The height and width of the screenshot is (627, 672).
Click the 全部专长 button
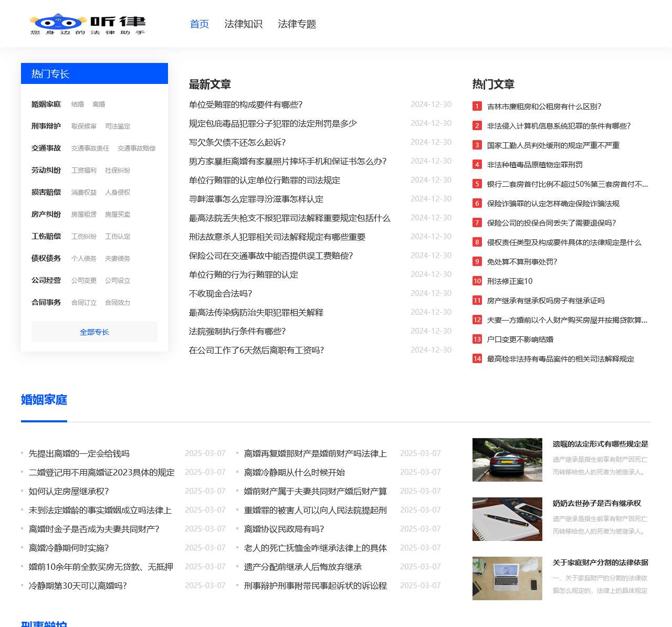[94, 332]
